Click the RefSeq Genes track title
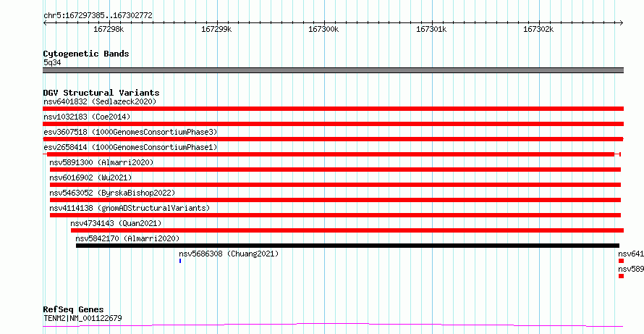Viewport: 644px width, 334px height. (x=73, y=309)
